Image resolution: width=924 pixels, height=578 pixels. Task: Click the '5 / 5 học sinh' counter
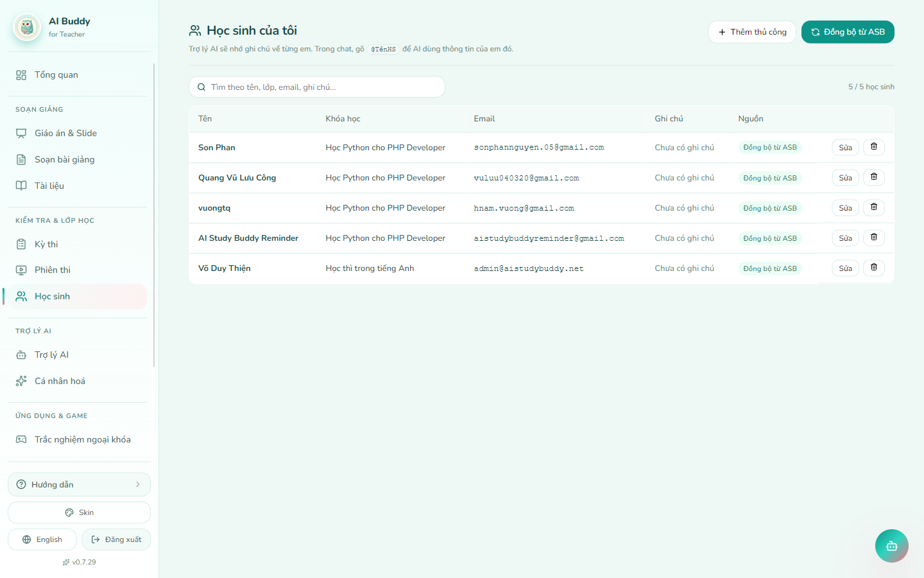[x=871, y=87]
